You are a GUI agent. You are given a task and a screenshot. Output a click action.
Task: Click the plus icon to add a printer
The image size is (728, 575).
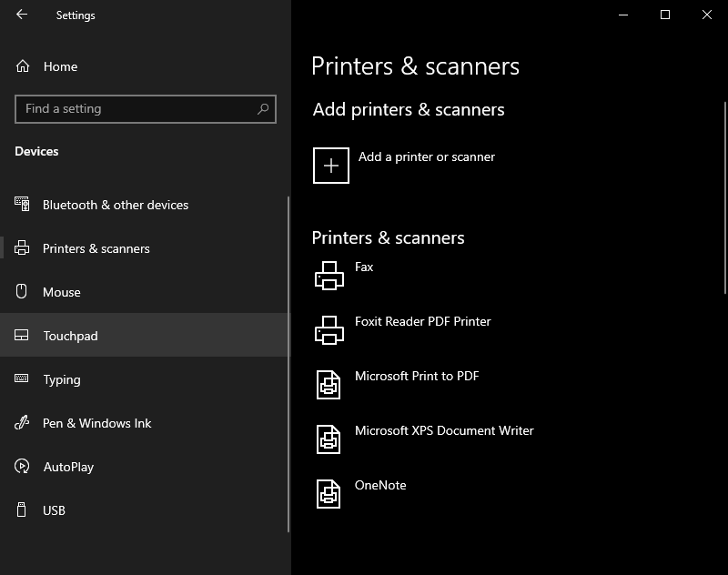coord(331,166)
